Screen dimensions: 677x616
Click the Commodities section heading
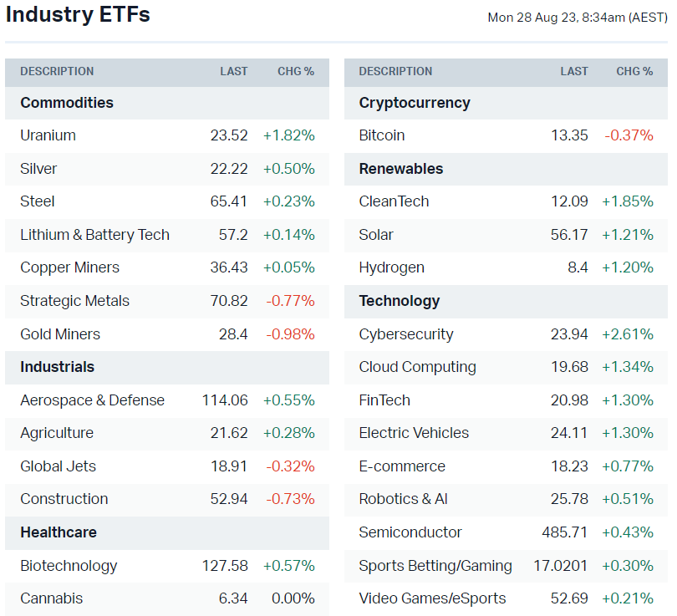coord(67,103)
